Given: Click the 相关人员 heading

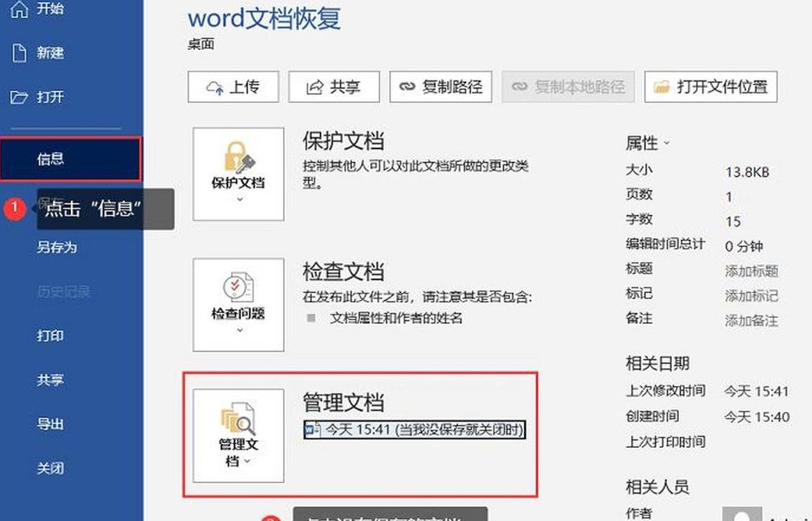Looking at the screenshot, I should (x=657, y=487).
